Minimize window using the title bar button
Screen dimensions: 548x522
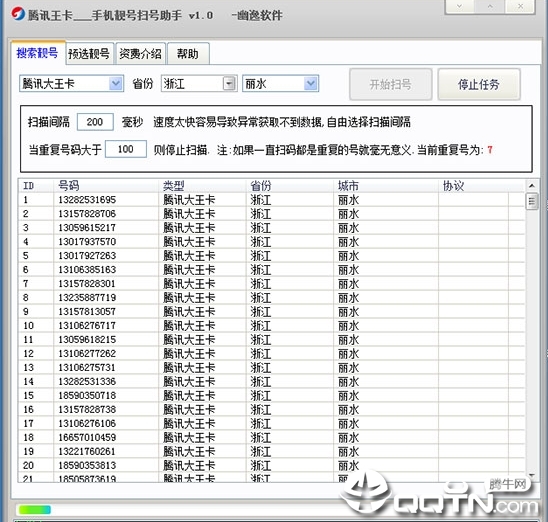[460, 6]
